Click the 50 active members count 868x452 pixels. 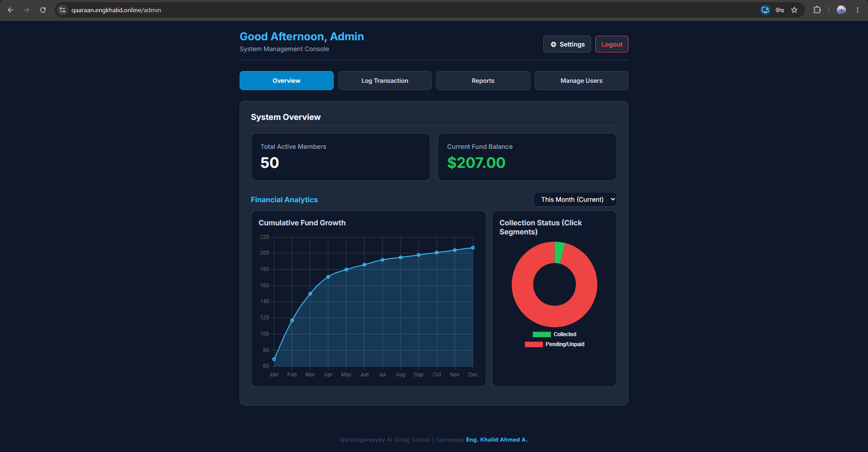point(269,163)
